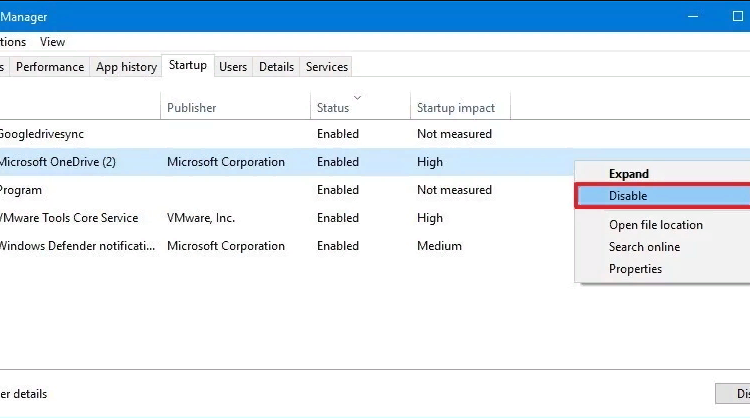Maximize the Task Manager window
Screen dimensions: 750x418
point(737,16)
